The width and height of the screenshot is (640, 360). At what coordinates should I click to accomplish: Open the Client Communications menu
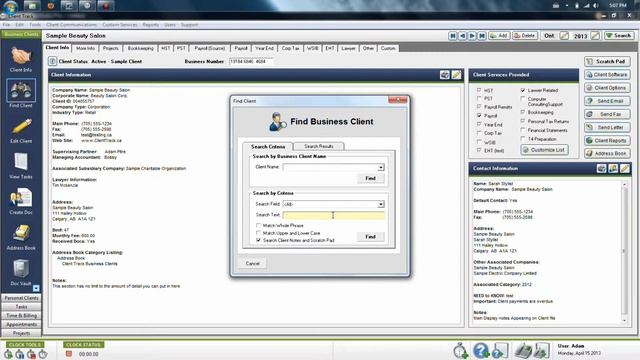[71, 25]
